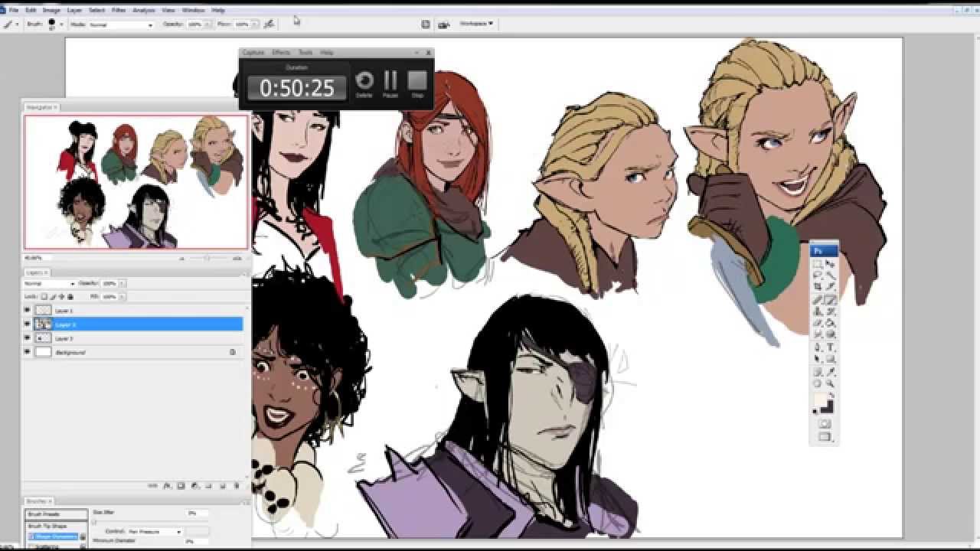Select the Rectangle shape tool
This screenshot has width=980, height=551.
[831, 359]
